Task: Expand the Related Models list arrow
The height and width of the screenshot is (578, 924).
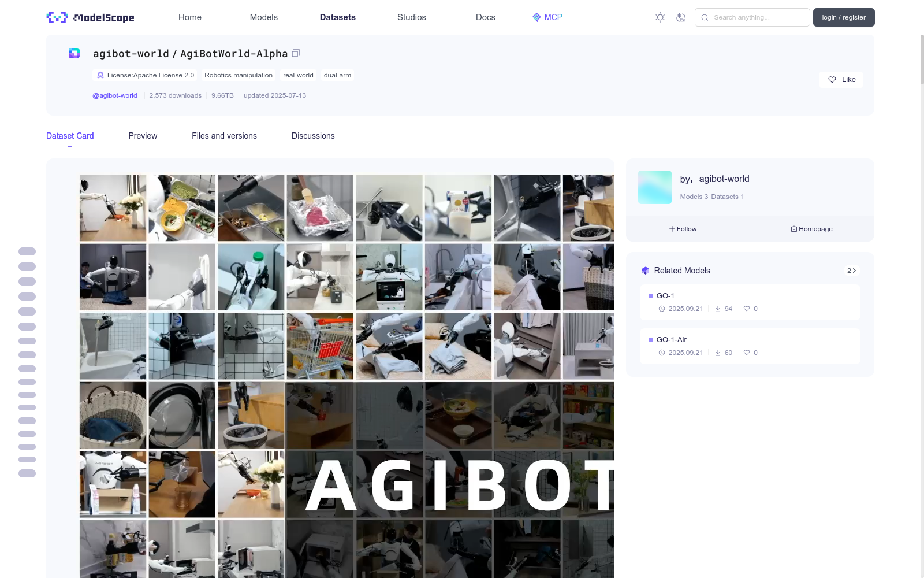Action: point(851,271)
